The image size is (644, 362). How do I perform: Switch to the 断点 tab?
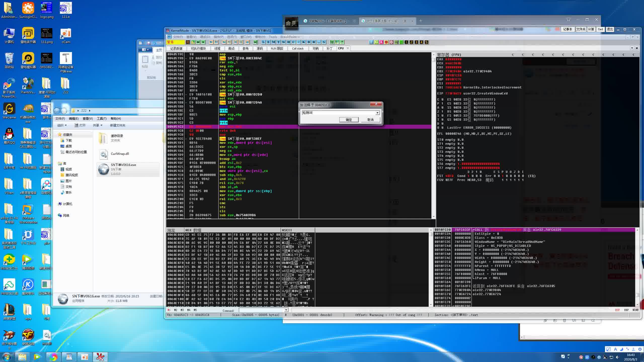231,49
